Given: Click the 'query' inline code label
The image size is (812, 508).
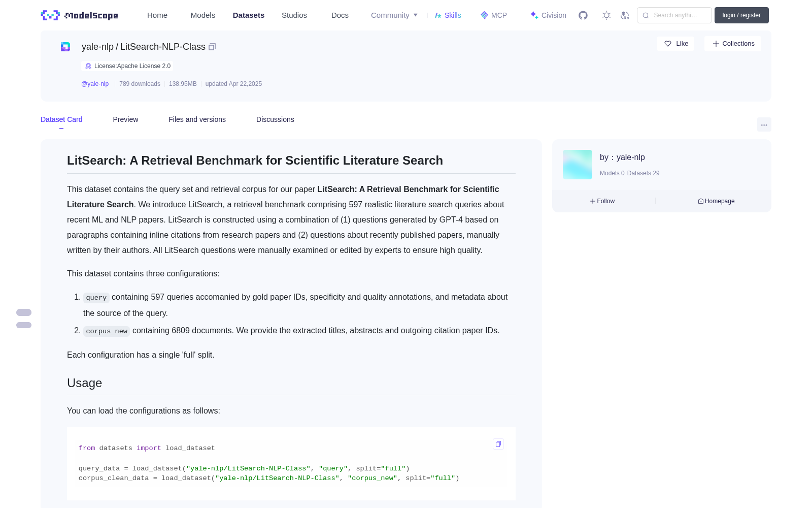Looking at the screenshot, I should coord(96,298).
